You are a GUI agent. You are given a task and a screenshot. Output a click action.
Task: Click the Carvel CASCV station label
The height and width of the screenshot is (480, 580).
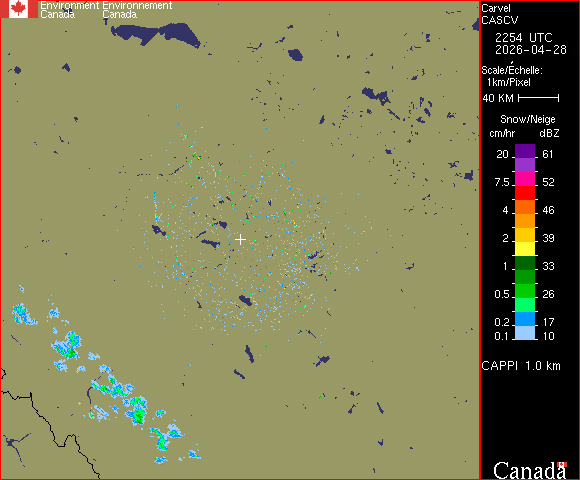point(500,14)
